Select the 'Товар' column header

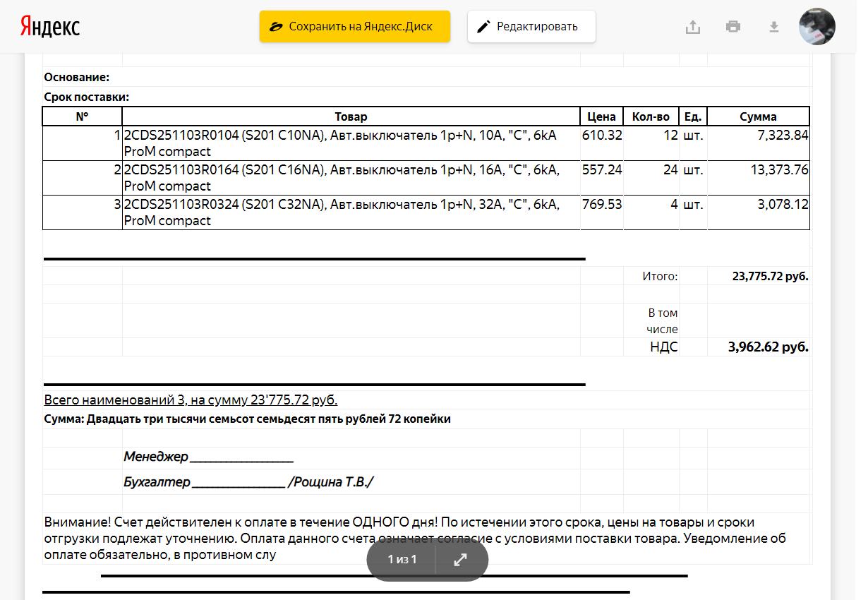point(351,116)
